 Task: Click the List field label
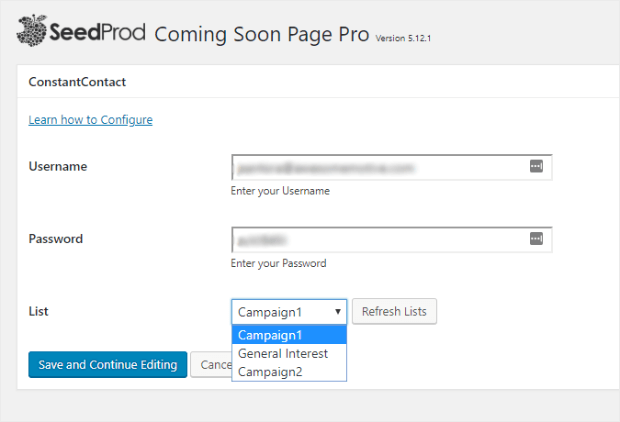(38, 312)
